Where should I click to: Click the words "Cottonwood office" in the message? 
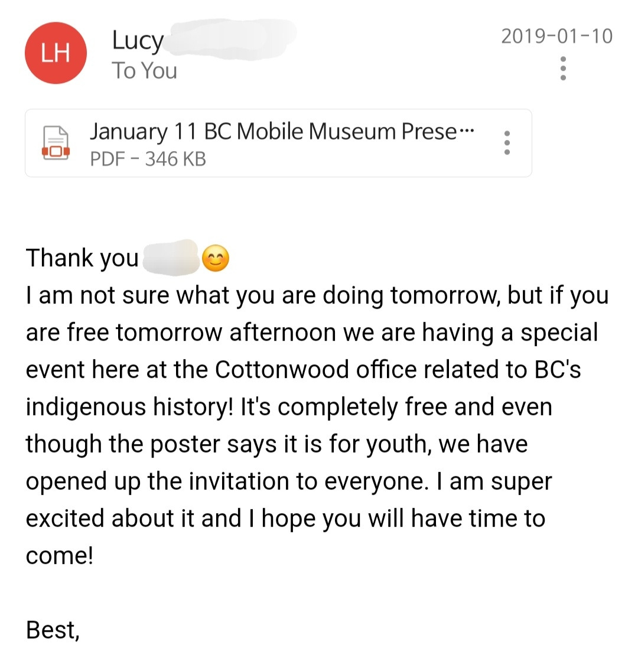point(315,370)
